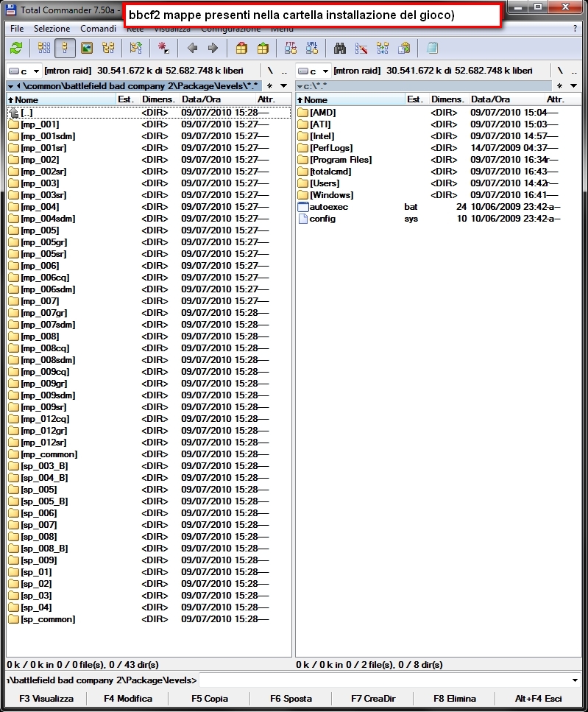Switch to full details view

[65, 48]
